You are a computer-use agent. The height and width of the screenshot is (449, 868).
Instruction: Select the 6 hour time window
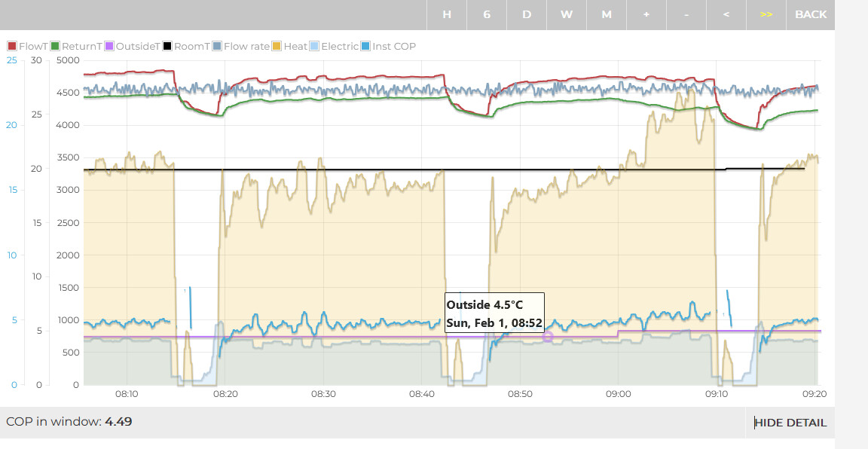(487, 14)
